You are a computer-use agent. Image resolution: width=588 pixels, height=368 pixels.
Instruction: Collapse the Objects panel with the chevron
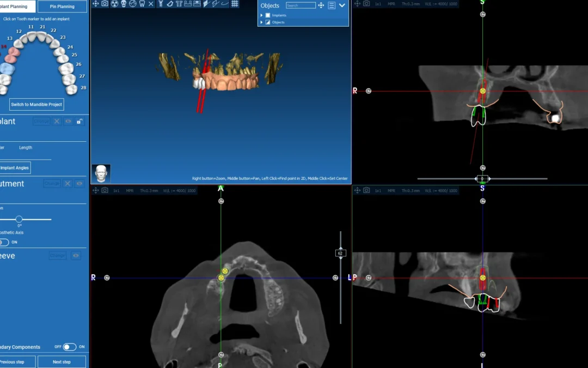[x=342, y=5]
